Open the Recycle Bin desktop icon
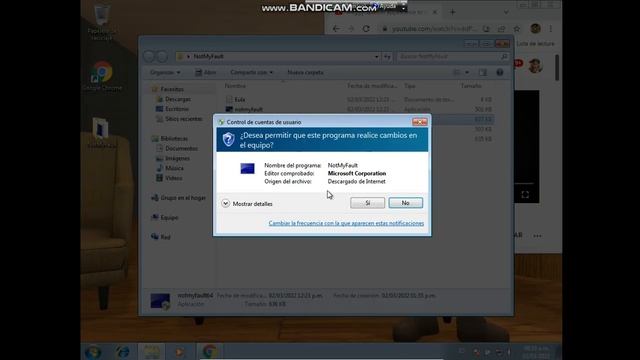The image size is (640, 360). tap(101, 22)
